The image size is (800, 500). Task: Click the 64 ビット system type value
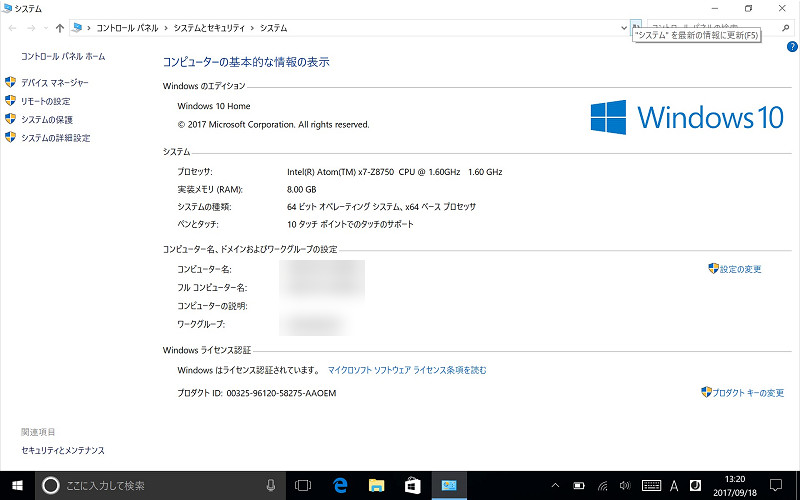[381, 207]
